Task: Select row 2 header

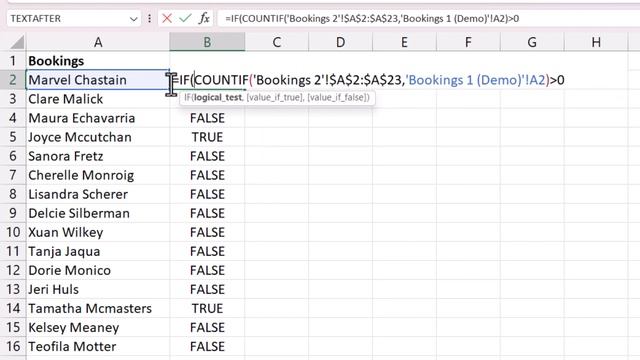Action: pyautogui.click(x=13, y=80)
